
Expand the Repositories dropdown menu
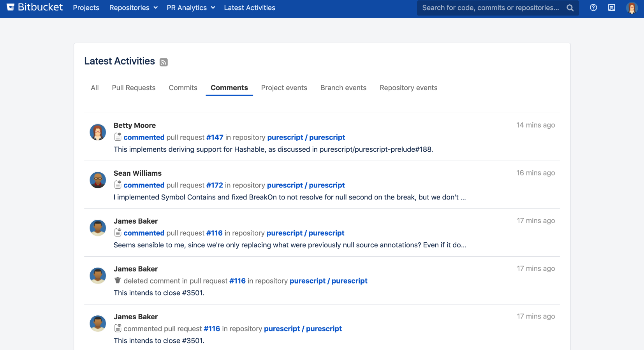[133, 8]
